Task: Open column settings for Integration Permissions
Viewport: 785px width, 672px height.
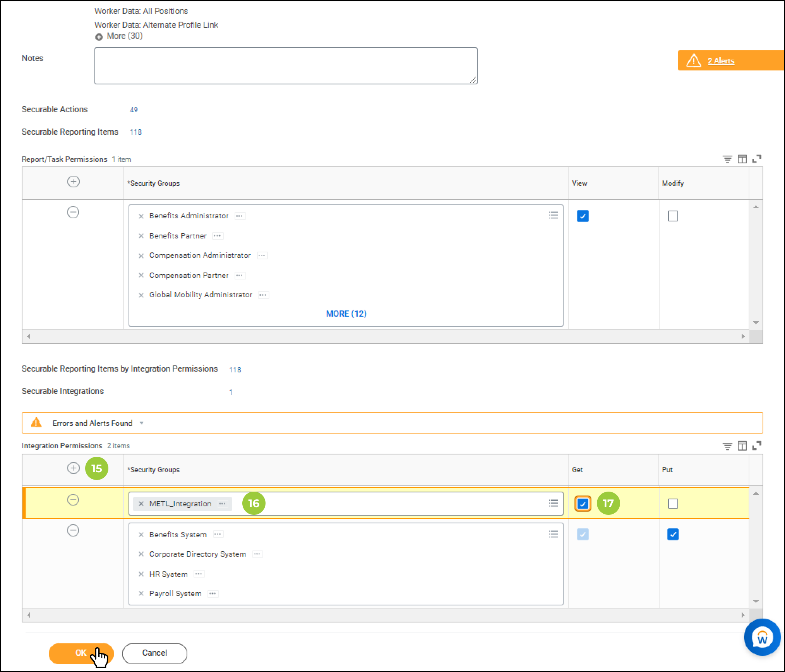Action: click(x=742, y=446)
